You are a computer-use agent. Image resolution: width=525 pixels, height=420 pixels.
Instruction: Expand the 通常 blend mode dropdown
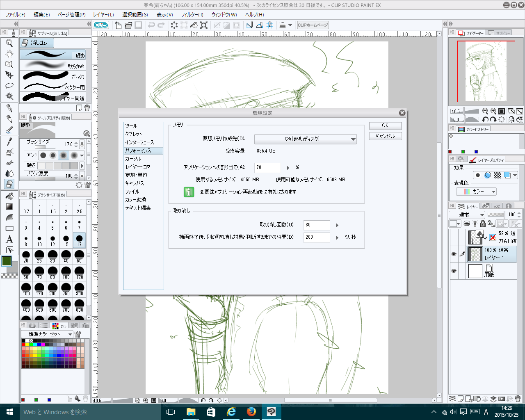[x=467, y=215]
